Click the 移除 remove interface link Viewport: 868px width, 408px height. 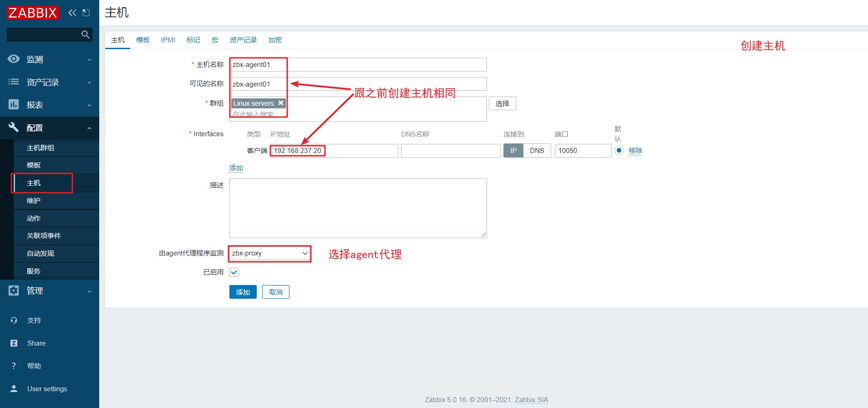click(x=635, y=151)
